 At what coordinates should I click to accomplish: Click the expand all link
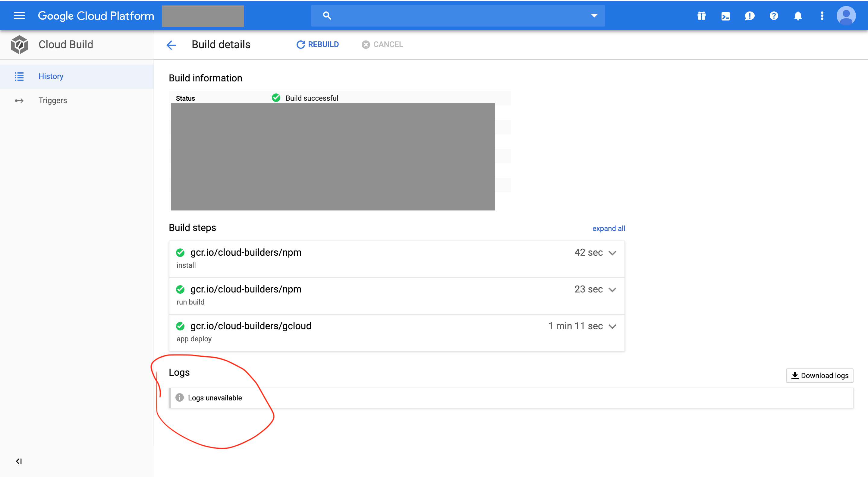point(608,228)
